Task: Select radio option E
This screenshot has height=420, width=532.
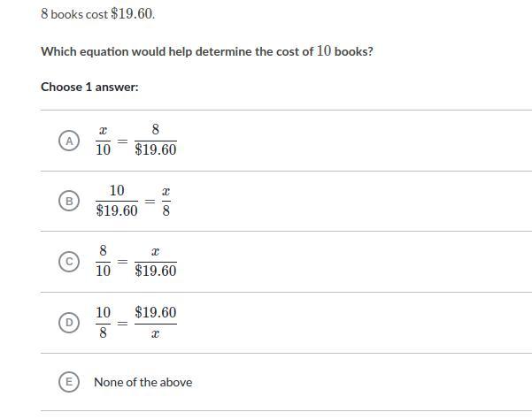Action: tap(69, 382)
